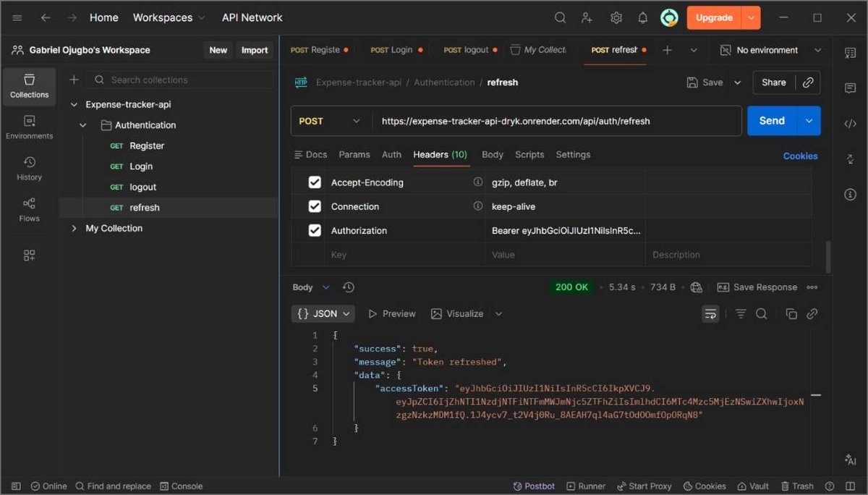Switch to the My Collection tab
The width and height of the screenshot is (868, 495).
point(538,50)
